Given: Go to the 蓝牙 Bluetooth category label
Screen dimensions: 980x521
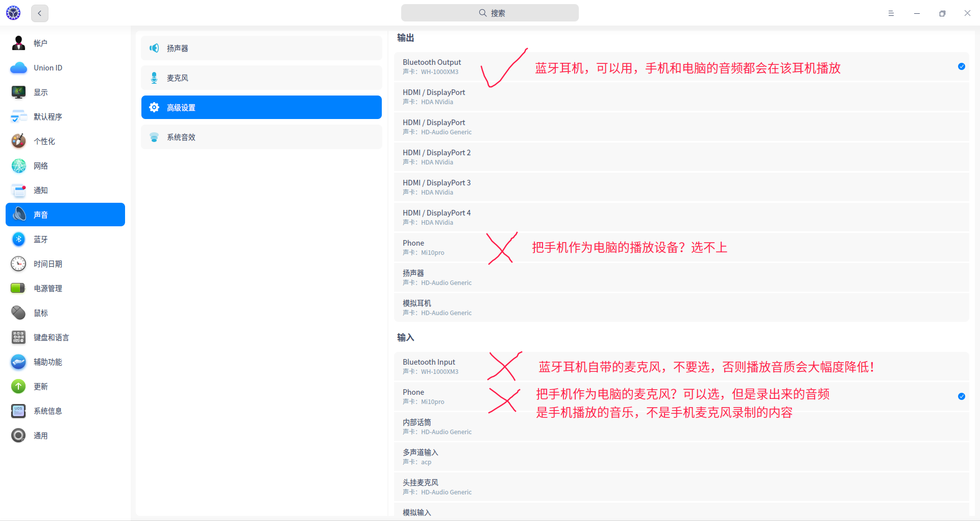Looking at the screenshot, I should (41, 240).
